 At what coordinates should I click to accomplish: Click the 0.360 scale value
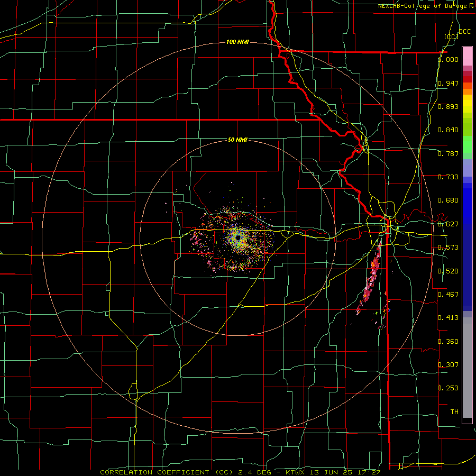448,342
